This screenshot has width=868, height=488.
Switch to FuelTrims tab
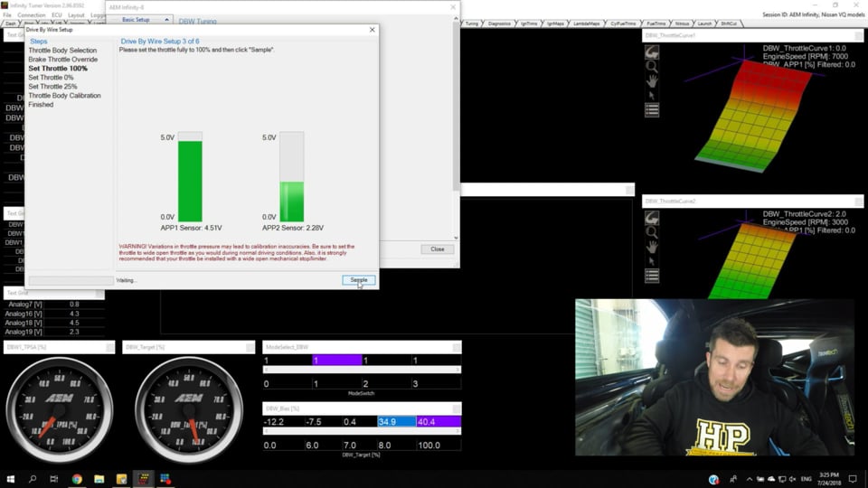coord(656,23)
